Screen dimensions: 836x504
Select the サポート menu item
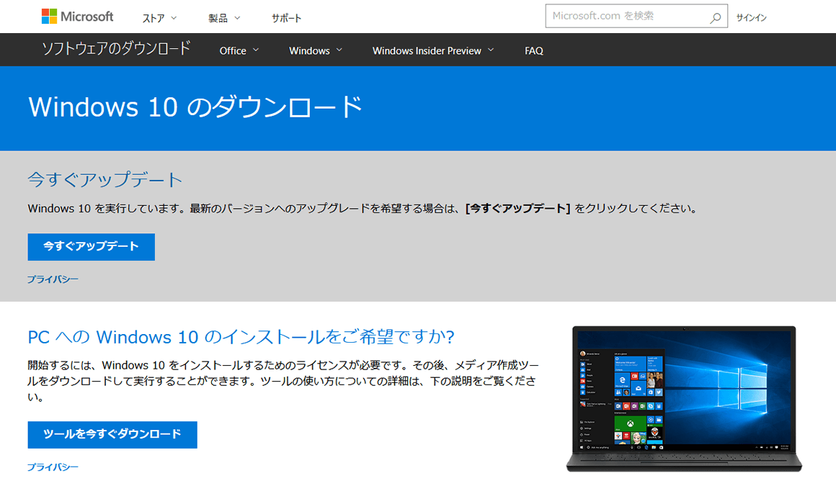(x=285, y=16)
